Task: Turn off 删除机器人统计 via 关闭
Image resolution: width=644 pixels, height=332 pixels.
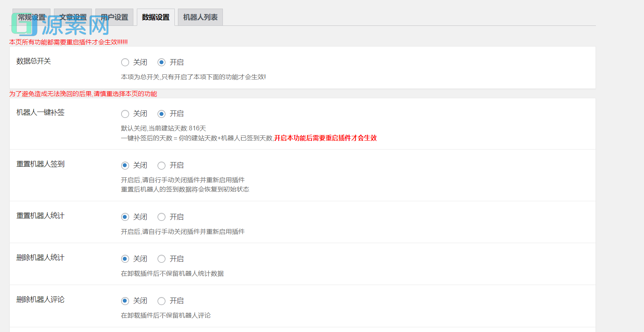Action: 125,259
